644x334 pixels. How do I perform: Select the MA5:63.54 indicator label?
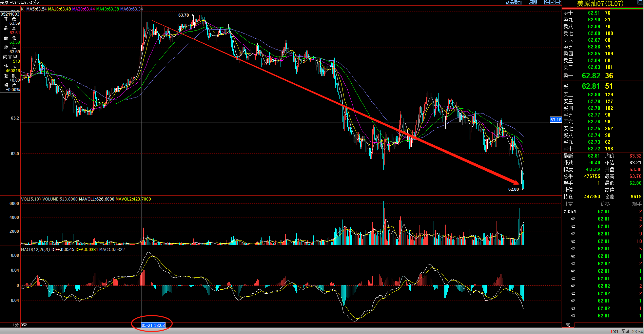point(36,9)
